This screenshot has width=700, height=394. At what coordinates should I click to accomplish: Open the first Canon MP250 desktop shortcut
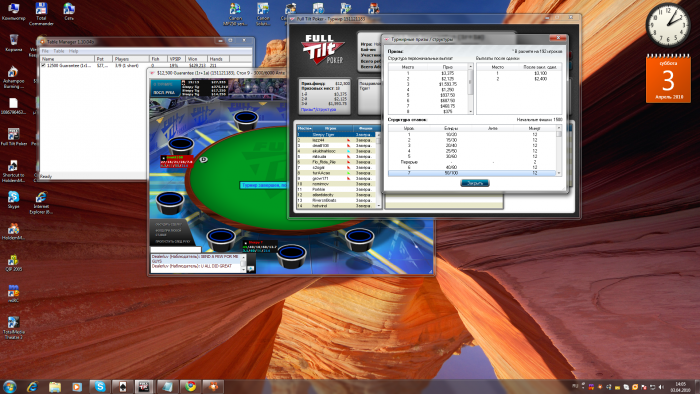[235, 13]
